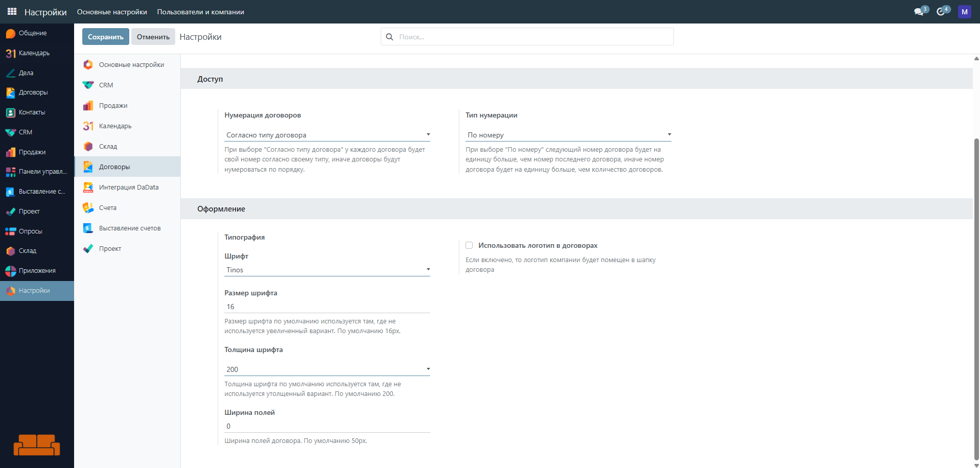Open Приложения in the left sidebar
The width and height of the screenshot is (980, 468).
pyautogui.click(x=37, y=271)
